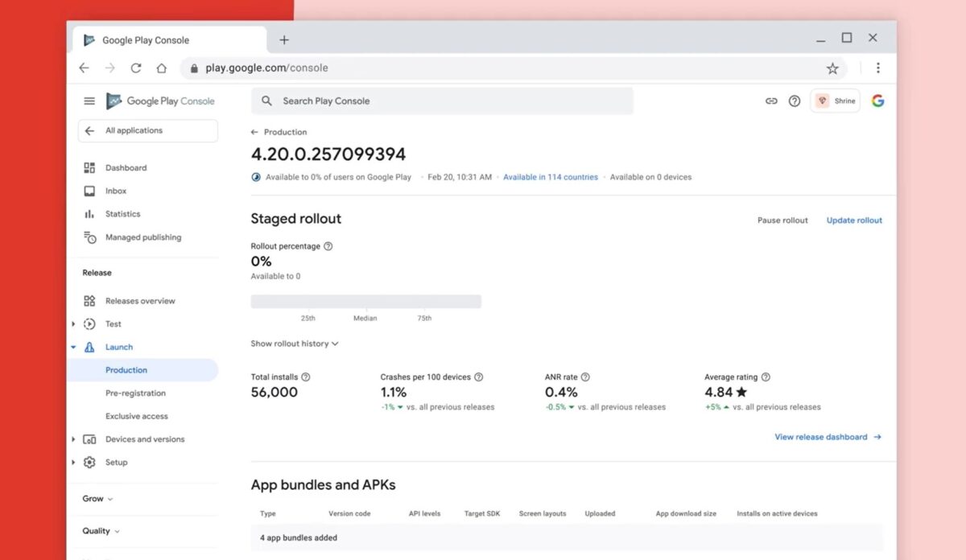Image resolution: width=966 pixels, height=560 pixels.
Task: Open Chrome three-dot menu
Action: (877, 68)
